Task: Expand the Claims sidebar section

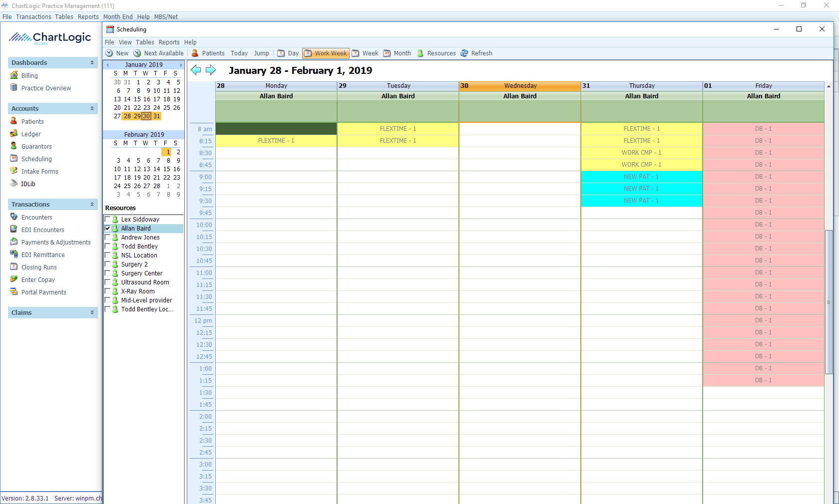Action: coord(92,313)
